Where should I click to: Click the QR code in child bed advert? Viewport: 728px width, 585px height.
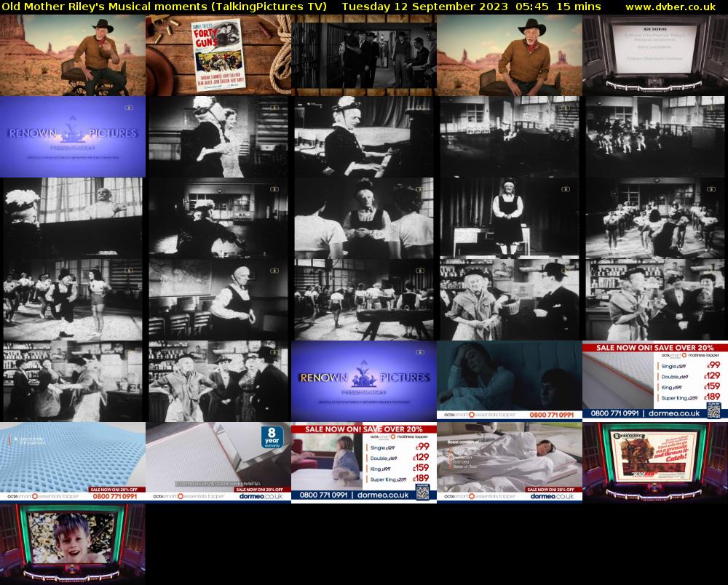422,492
